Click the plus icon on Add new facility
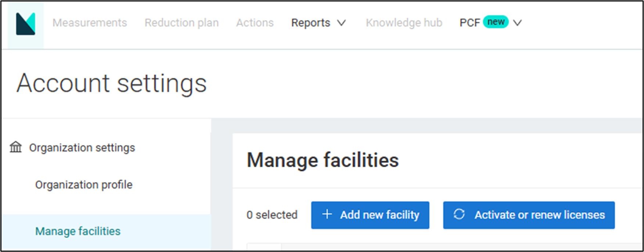This screenshot has width=644, height=252. pyautogui.click(x=327, y=214)
